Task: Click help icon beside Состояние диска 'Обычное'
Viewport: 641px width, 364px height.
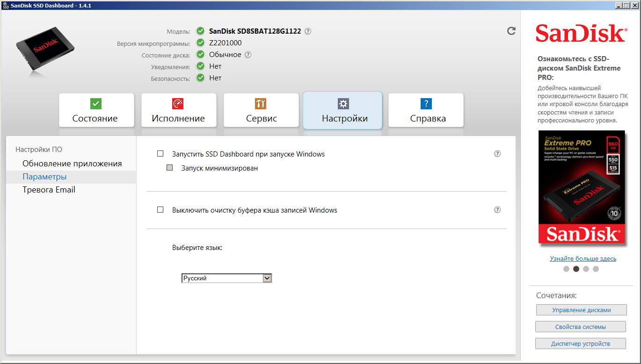Action: [x=248, y=55]
